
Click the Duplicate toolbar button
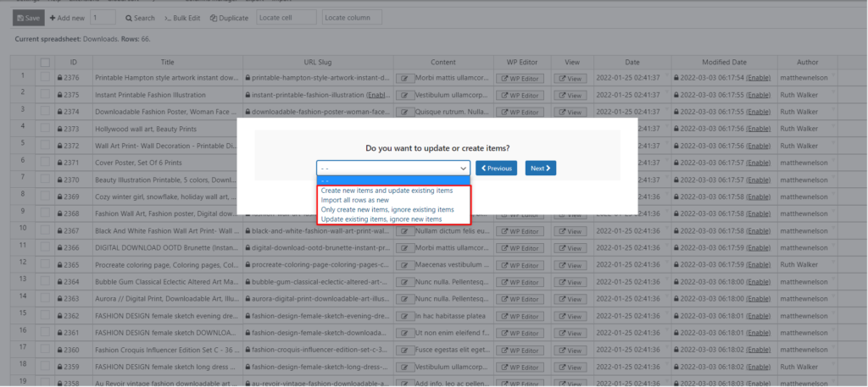[x=229, y=18]
